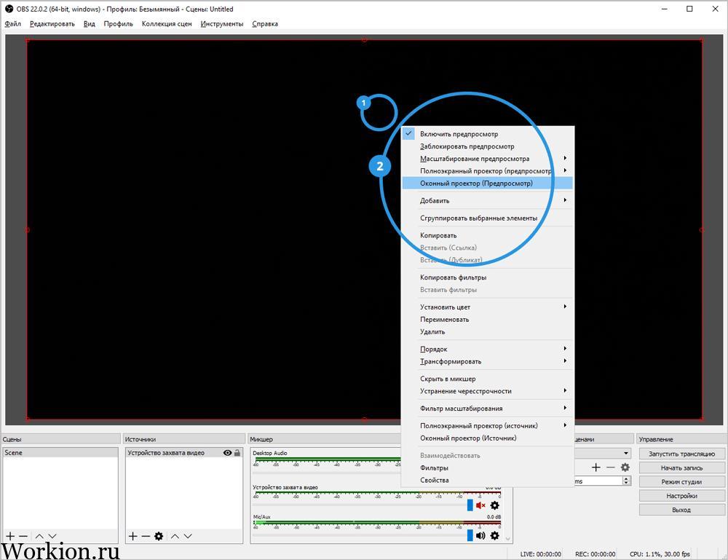
Task: Select Скрыть в микшер entry
Action: pyautogui.click(x=488, y=379)
